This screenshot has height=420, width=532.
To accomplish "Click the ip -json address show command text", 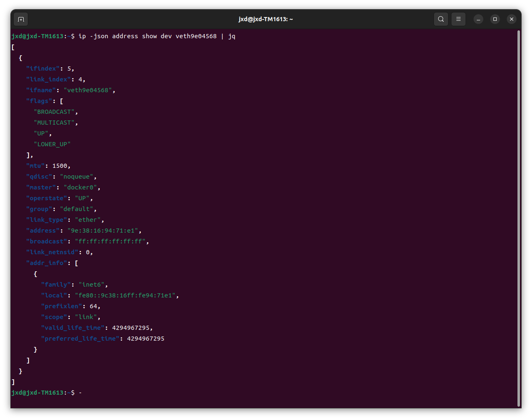I will (x=157, y=36).
